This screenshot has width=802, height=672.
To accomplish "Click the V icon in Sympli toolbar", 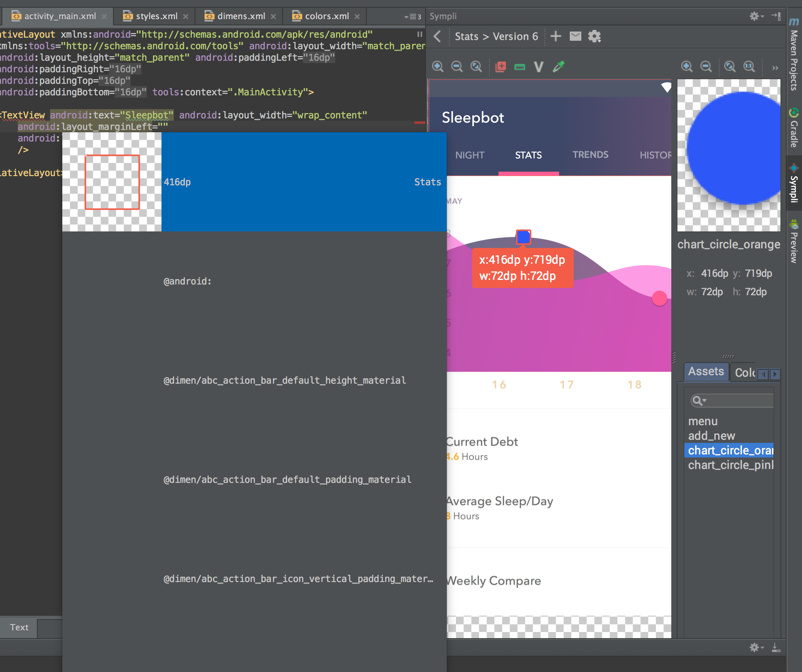I will (539, 67).
